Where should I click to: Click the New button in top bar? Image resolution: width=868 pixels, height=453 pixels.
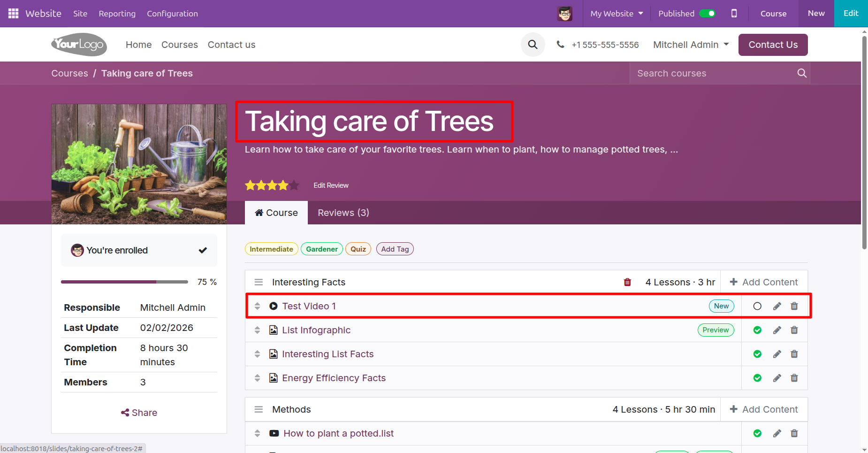pyautogui.click(x=816, y=14)
